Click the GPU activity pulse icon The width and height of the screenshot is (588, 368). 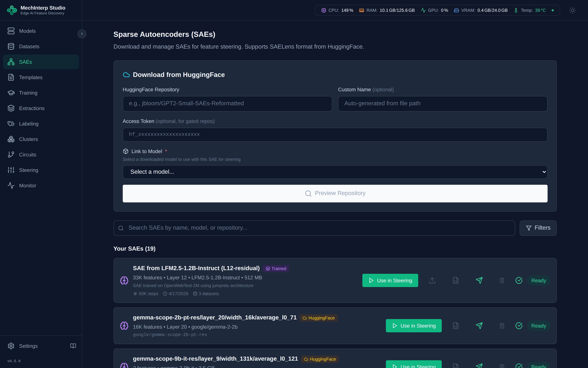click(423, 10)
